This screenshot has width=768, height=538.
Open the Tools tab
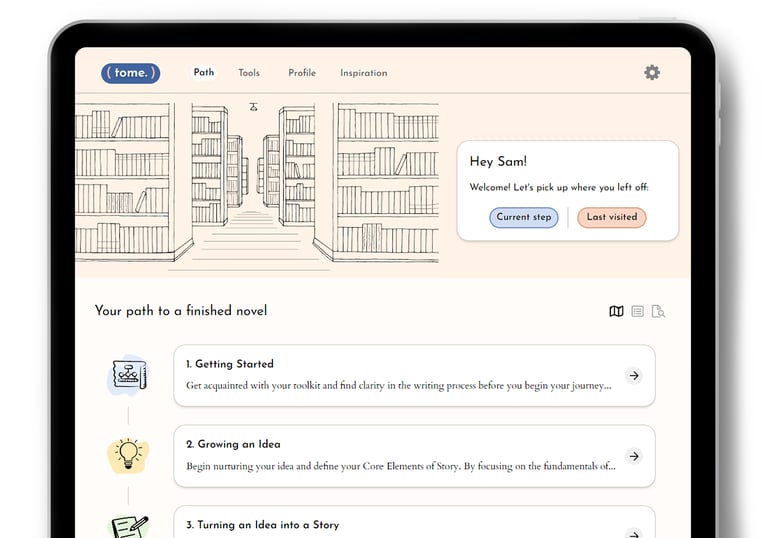pyautogui.click(x=249, y=73)
